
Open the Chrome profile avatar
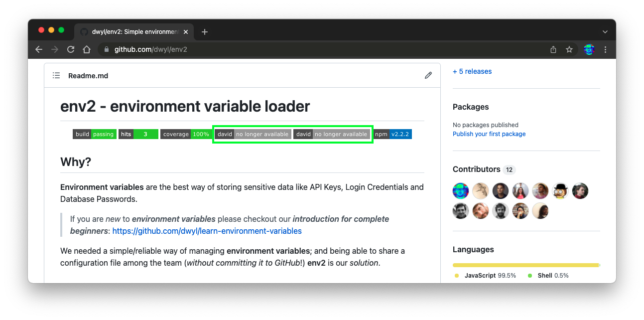point(589,49)
